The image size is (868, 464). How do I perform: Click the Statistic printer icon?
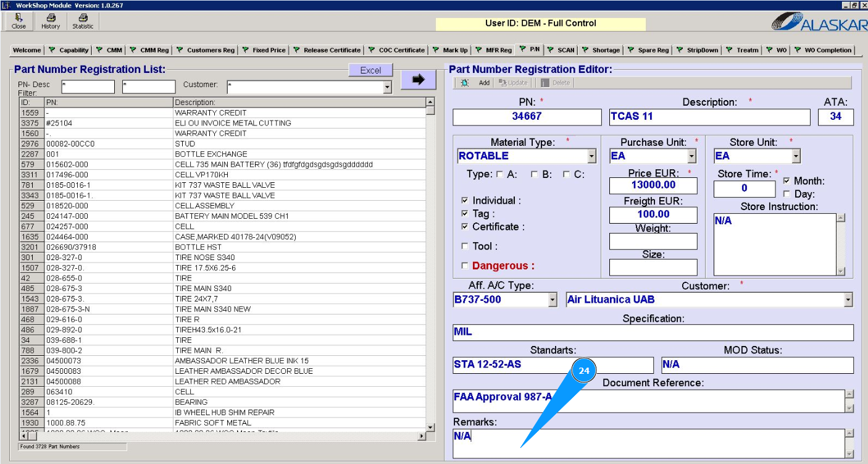coord(83,22)
